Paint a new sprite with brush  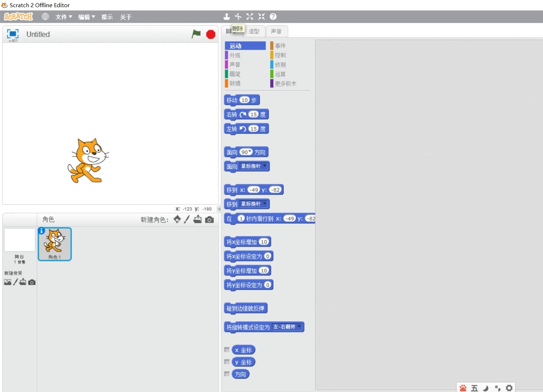[187, 219]
